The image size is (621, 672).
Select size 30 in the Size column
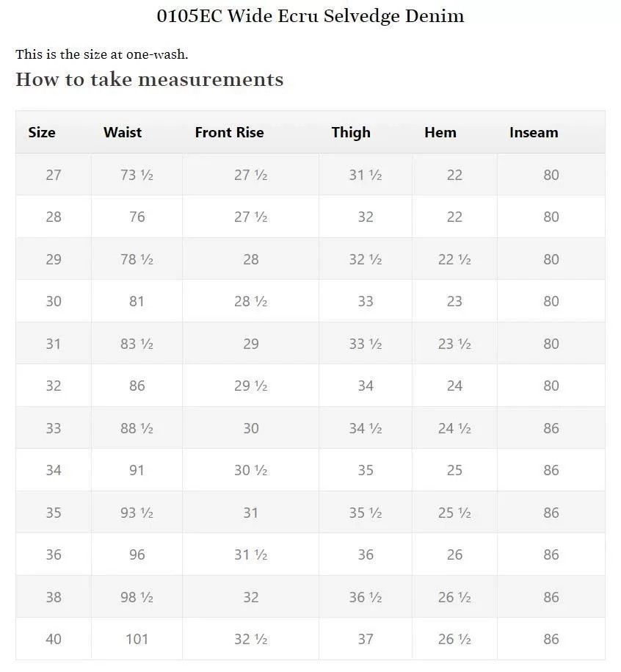(54, 301)
